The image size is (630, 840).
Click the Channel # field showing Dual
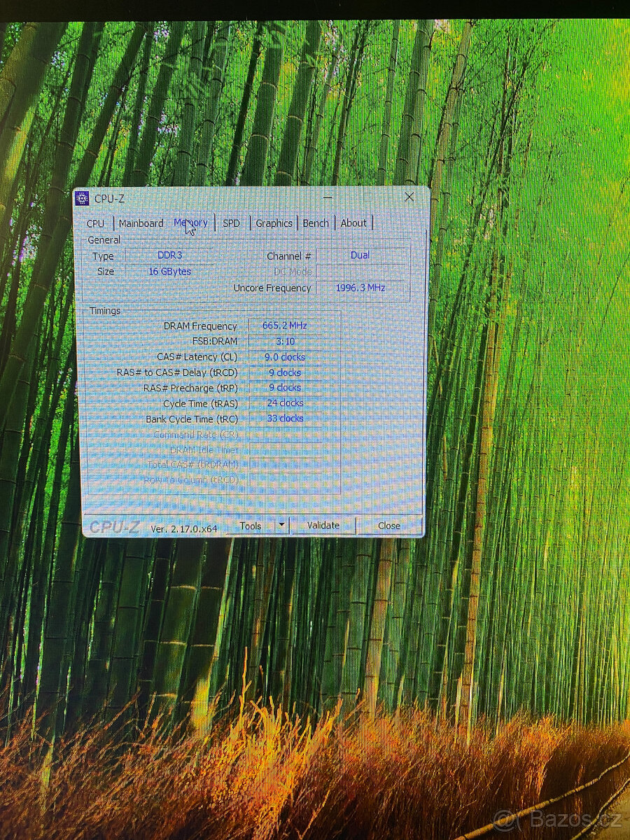359,255
